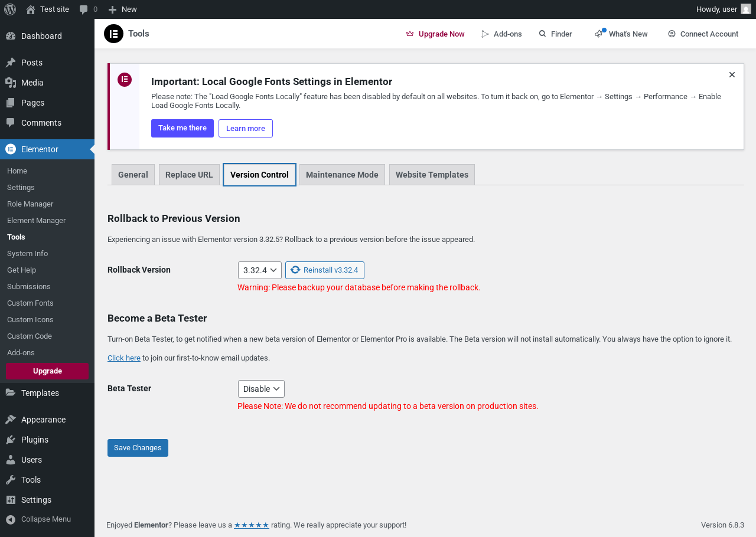Open the Rollback Version dropdown
Viewport: 756px width, 537px height.
click(x=260, y=270)
